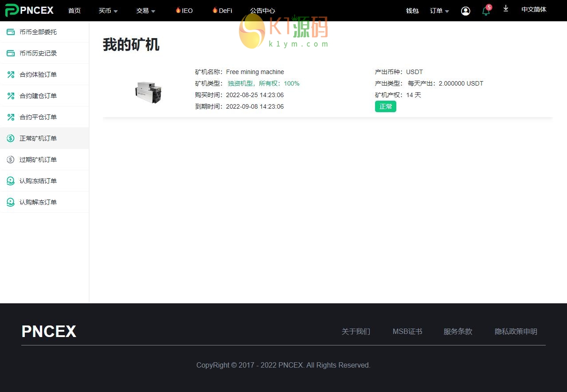The width and height of the screenshot is (567, 392).
Task: Click the '14 天' ownership value
Action: pos(414,95)
